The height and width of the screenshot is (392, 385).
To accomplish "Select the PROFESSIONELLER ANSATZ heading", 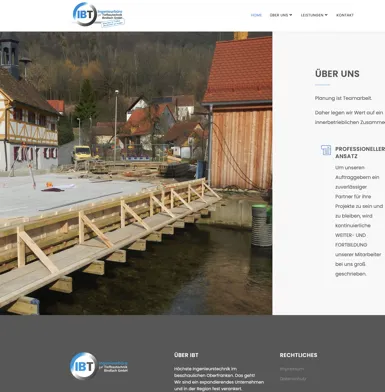I will [360, 152].
